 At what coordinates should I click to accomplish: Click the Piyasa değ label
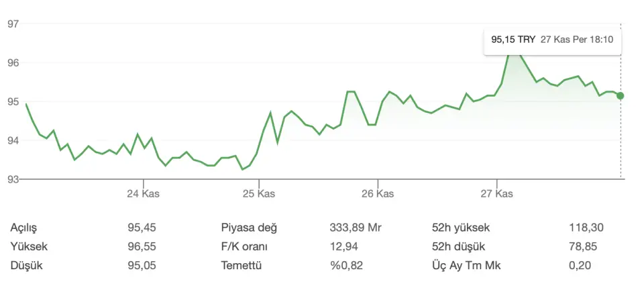click(249, 228)
